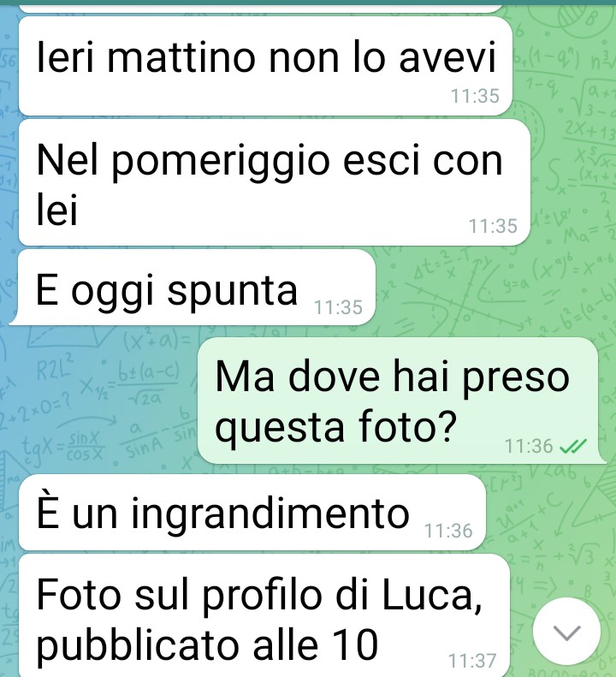The width and height of the screenshot is (616, 677).
Task: Click the 11:35 timestamp beside 'E oggi spunta'
Action: 338,307
